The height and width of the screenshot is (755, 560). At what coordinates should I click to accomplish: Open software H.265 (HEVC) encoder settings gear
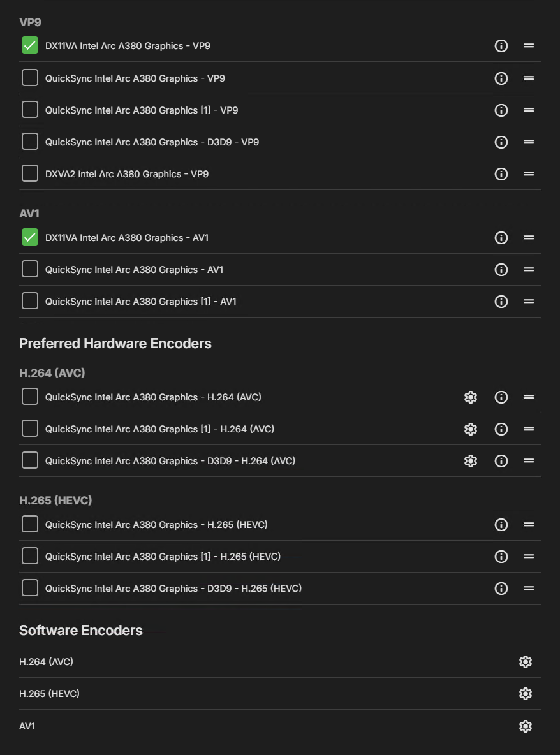point(526,694)
